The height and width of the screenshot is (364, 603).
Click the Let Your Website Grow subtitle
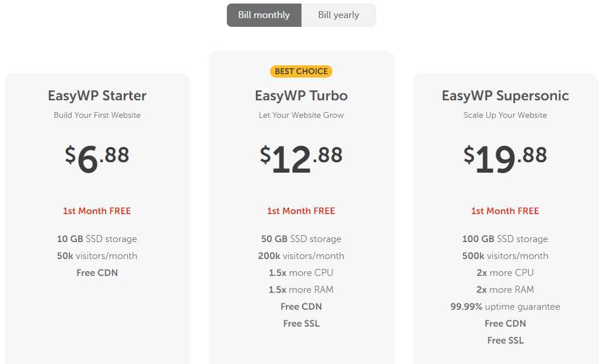coord(301,116)
